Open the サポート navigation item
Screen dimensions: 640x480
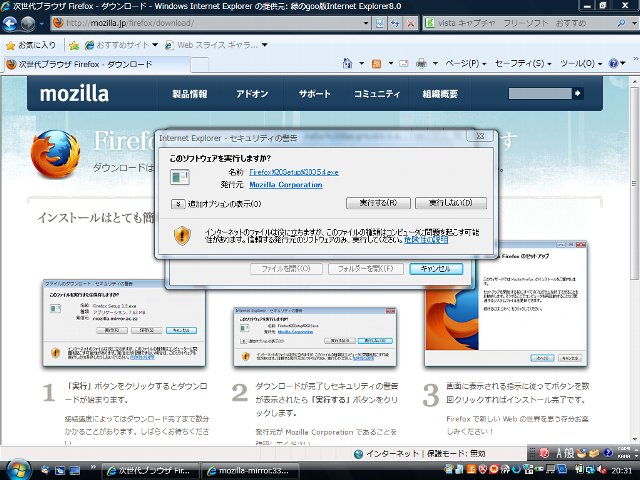pos(314,94)
